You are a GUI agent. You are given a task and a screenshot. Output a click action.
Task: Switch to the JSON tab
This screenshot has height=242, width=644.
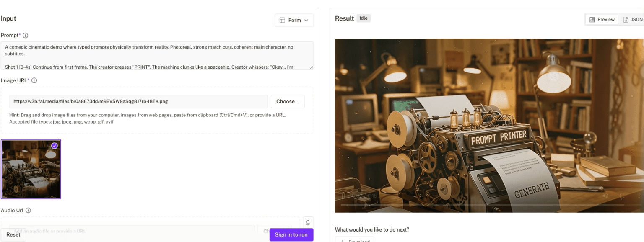click(633, 20)
